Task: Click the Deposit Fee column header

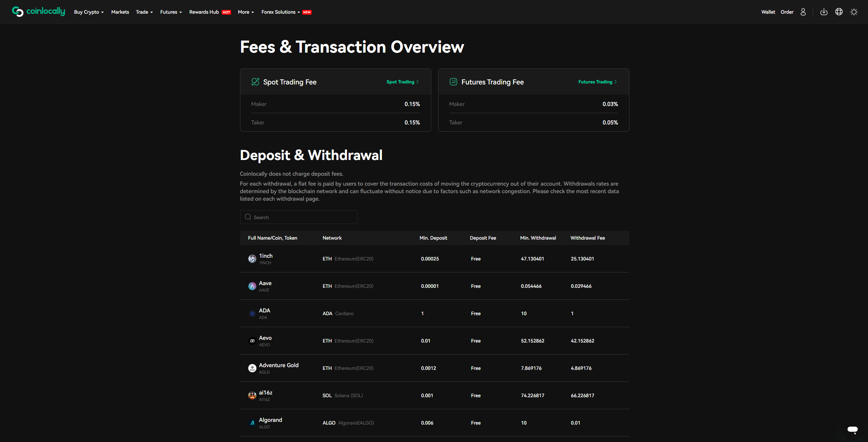Action: point(483,238)
